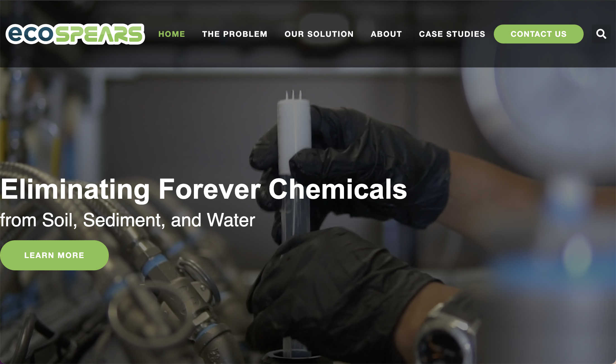The image size is (616, 364).
Task: Click the 'from Soil, Sediment, and Water' subheading
Action: pyautogui.click(x=127, y=220)
